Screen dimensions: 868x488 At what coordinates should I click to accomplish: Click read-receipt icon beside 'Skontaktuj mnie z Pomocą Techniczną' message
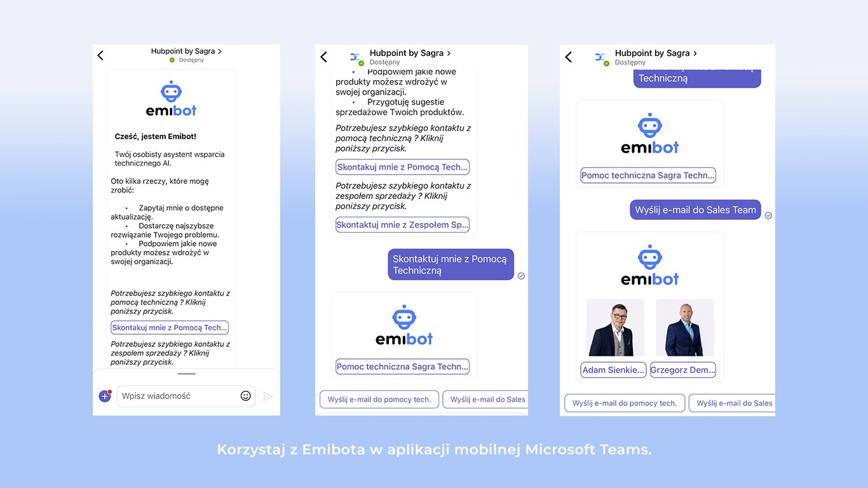pos(521,276)
